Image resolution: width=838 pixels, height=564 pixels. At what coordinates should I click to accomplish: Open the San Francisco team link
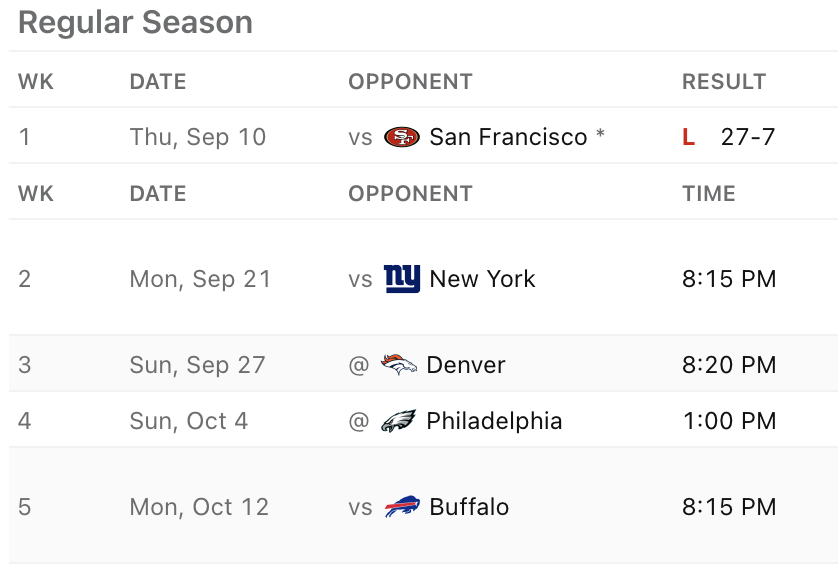coord(508,137)
